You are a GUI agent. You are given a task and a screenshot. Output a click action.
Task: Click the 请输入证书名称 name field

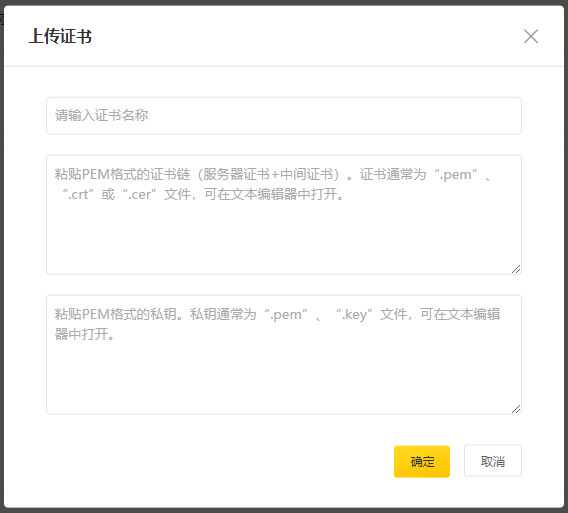click(x=284, y=116)
